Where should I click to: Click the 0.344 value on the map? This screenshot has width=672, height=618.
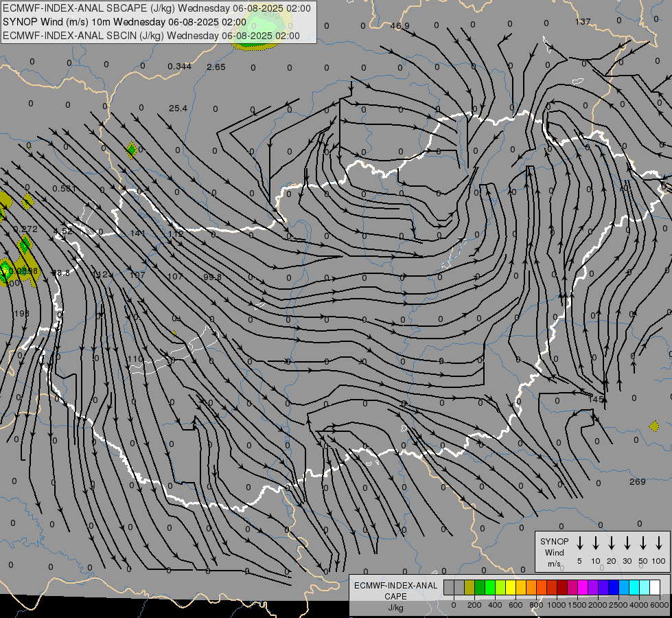[180, 67]
